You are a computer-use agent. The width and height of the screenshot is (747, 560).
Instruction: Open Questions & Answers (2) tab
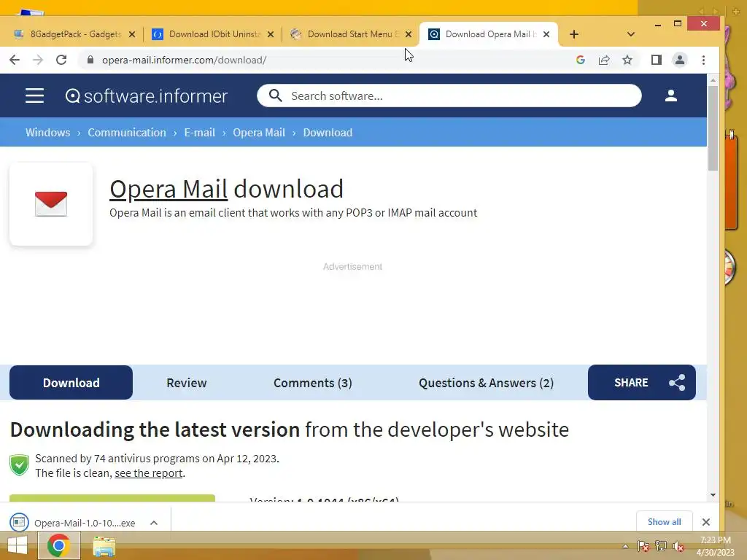click(x=487, y=383)
